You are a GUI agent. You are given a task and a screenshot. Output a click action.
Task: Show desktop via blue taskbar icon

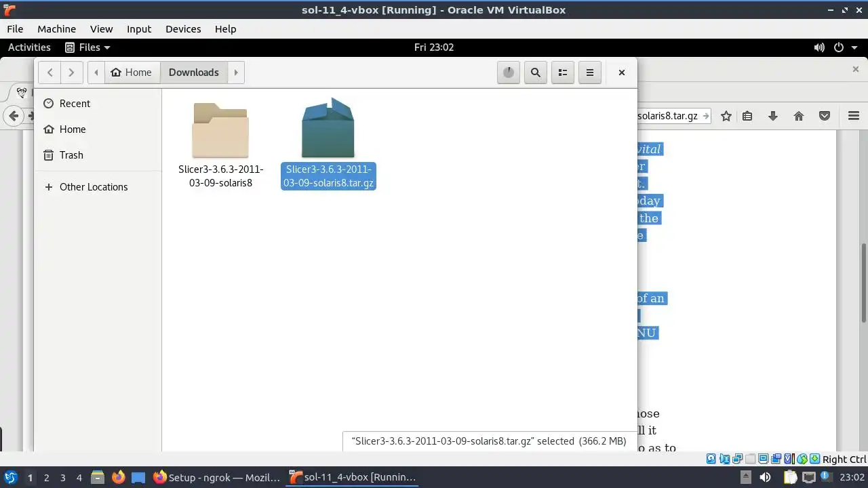coord(138,477)
